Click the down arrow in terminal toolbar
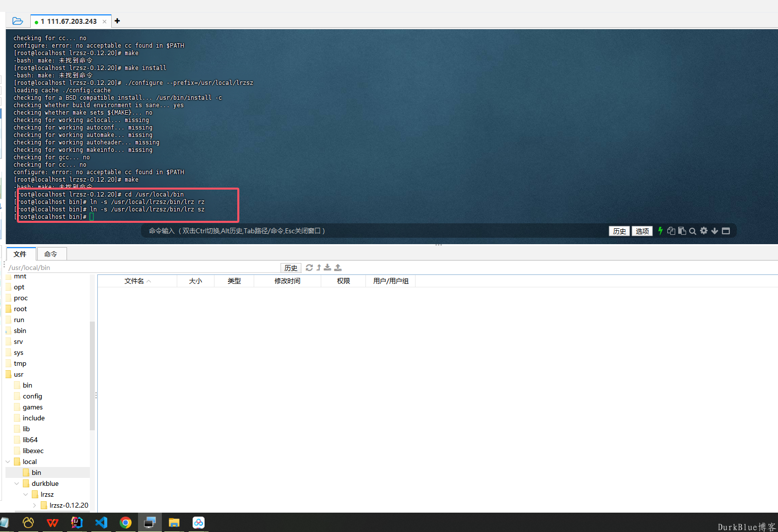The image size is (778, 532). coord(714,231)
